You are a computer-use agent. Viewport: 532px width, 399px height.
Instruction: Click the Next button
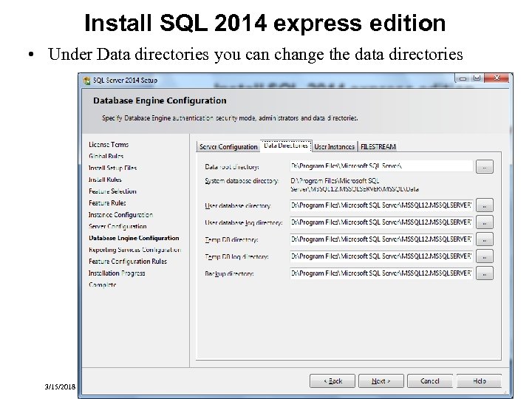point(381,381)
